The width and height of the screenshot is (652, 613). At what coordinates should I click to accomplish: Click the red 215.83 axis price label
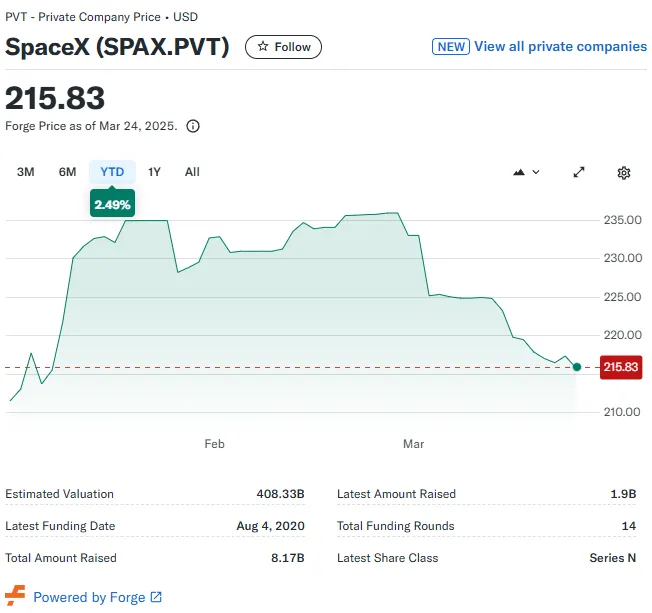pos(620,368)
